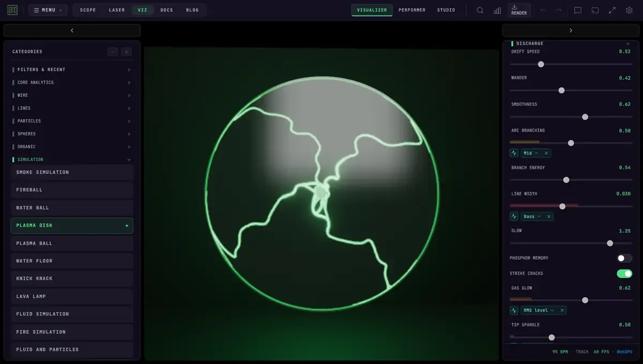Remove the RMS level audio binding
The image size is (643, 364).
[562, 310]
